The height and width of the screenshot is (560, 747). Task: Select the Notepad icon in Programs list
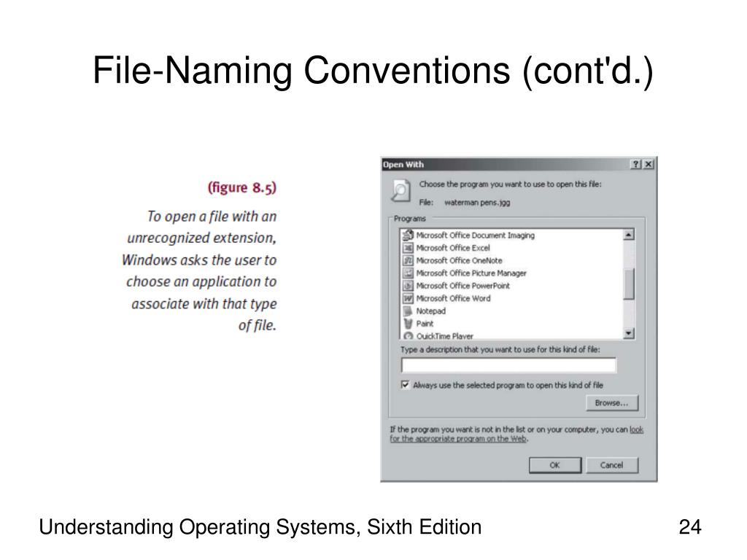coord(408,311)
